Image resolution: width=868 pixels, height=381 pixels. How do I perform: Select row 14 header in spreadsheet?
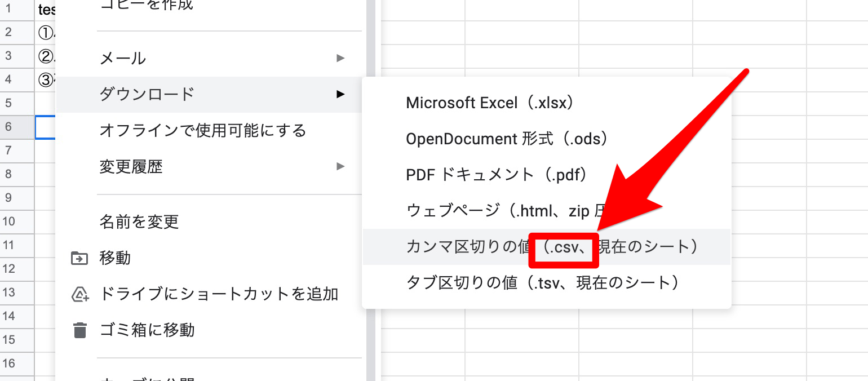[8, 316]
